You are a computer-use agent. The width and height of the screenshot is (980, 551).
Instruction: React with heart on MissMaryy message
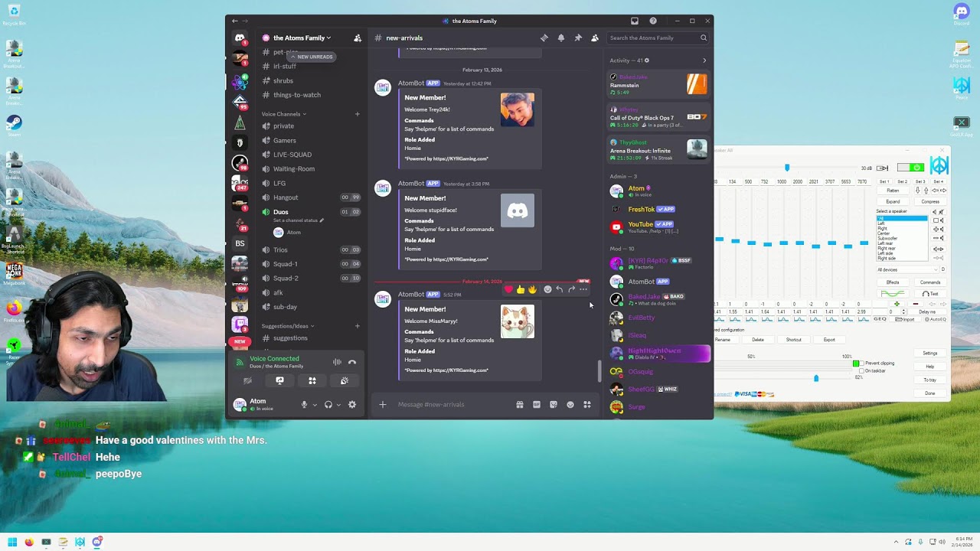[508, 289]
